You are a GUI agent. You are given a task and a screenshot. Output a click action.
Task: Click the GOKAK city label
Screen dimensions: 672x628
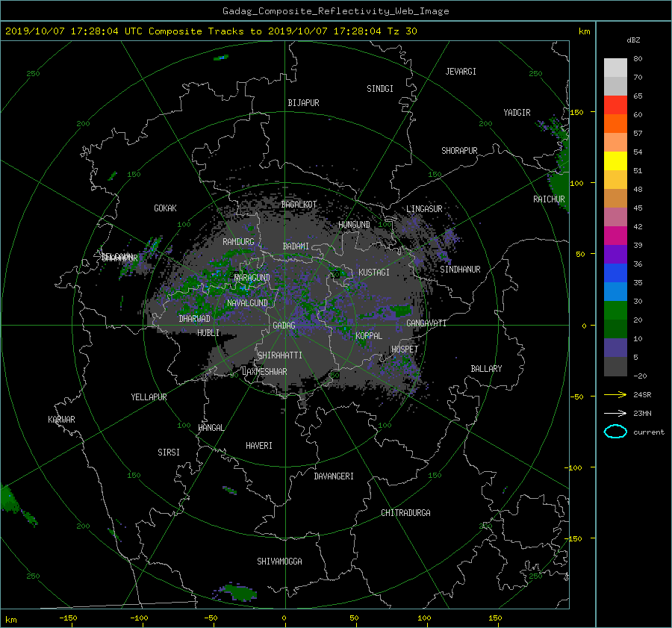pyautogui.click(x=166, y=208)
